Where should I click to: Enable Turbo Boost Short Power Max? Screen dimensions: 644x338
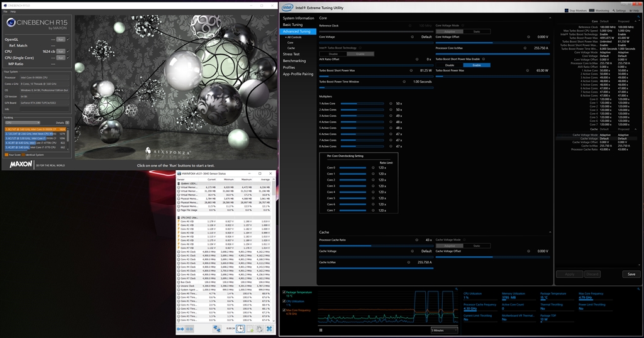(x=476, y=65)
